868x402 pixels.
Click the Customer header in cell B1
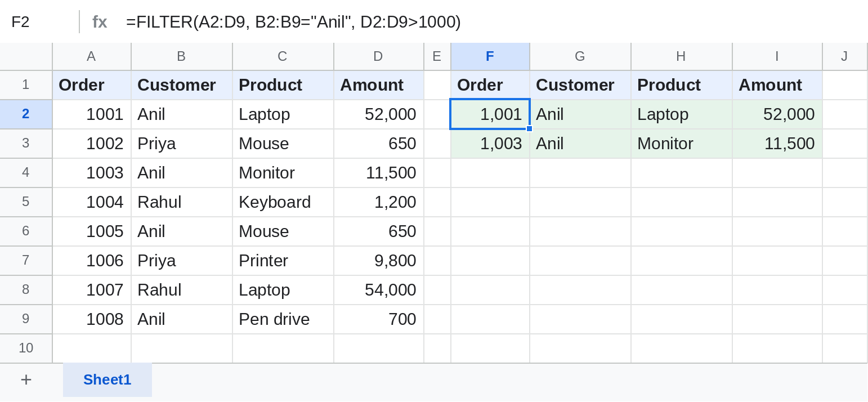coord(182,85)
